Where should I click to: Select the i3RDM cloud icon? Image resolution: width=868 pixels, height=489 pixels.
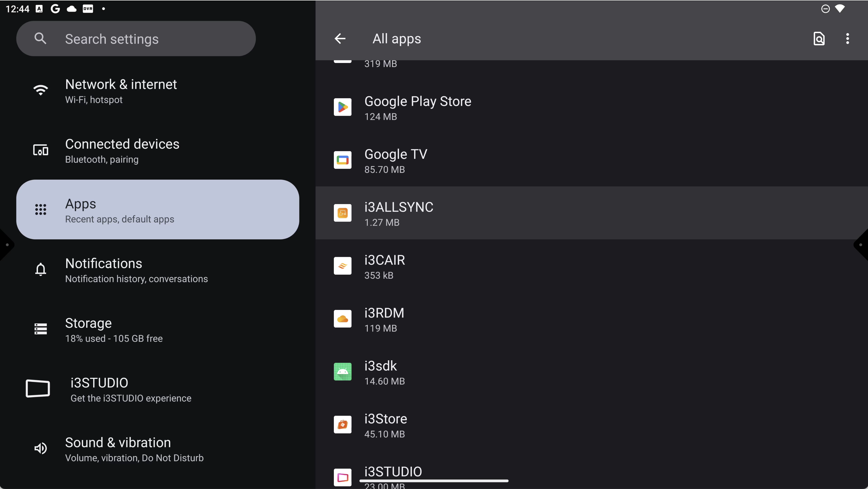(x=342, y=319)
